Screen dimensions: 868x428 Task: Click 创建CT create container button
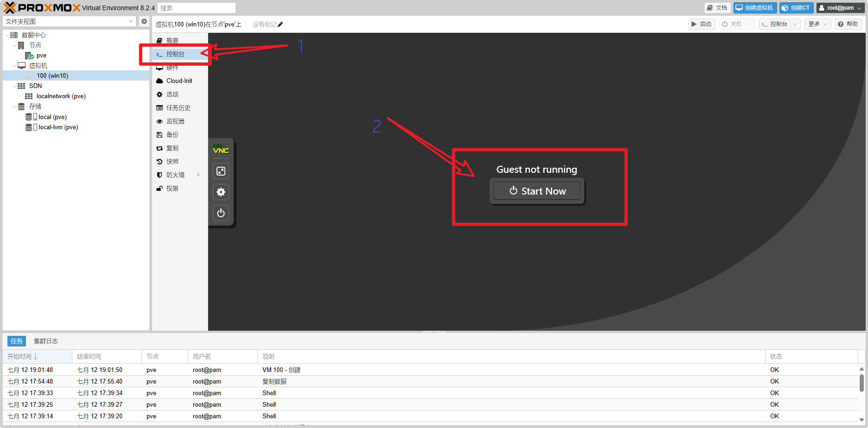point(796,8)
